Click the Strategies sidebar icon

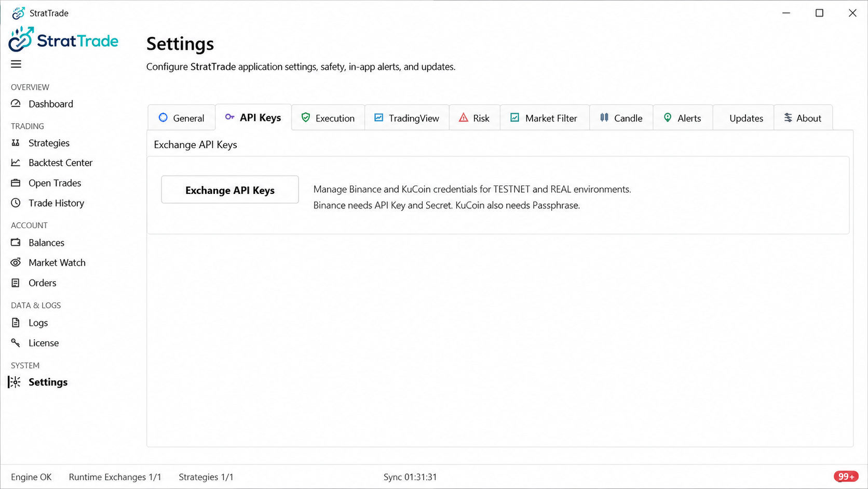tap(16, 142)
